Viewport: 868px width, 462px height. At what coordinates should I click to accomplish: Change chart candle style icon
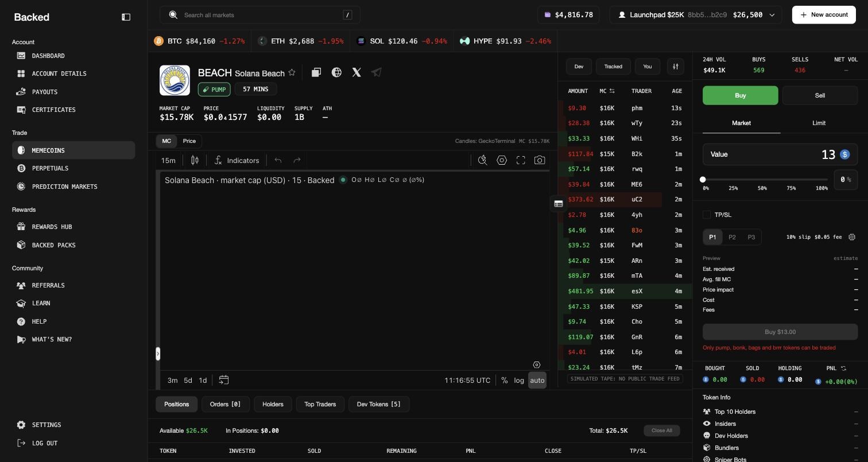[195, 161]
